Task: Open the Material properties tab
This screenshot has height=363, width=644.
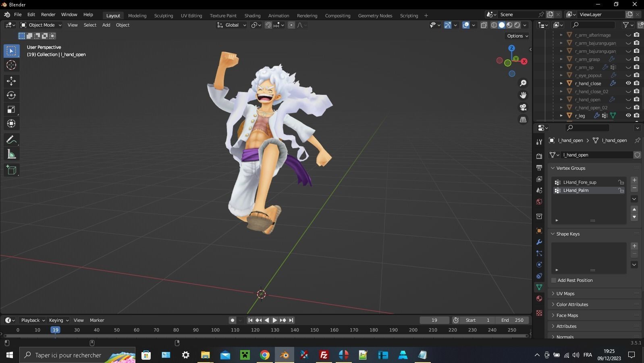Action: 539,298
